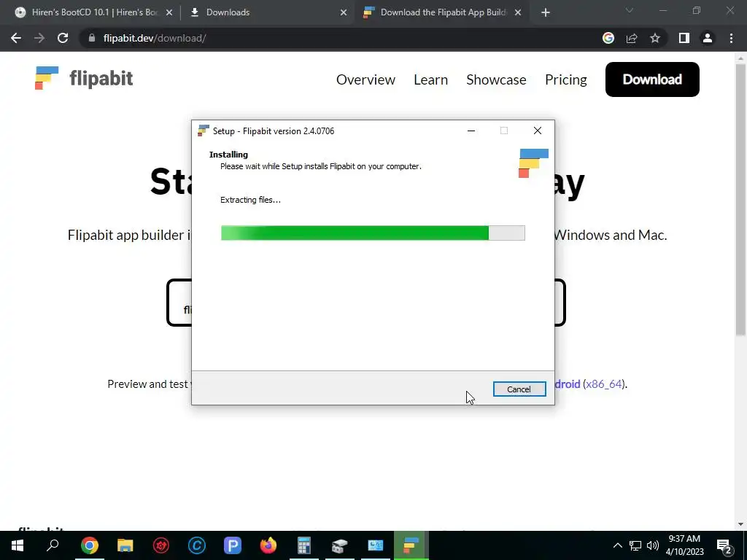
Task: Bookmark this page with star
Action: click(x=655, y=38)
